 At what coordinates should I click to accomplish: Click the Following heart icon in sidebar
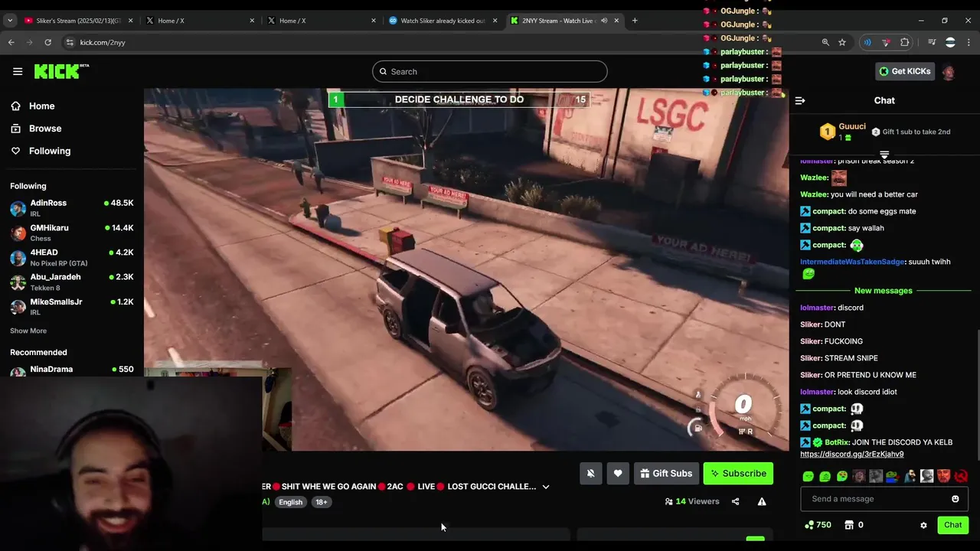[x=15, y=151]
